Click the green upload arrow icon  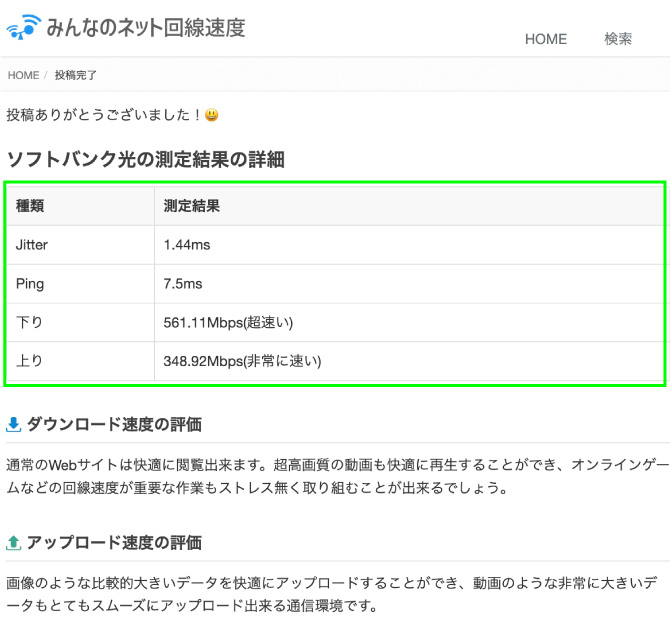(x=14, y=543)
